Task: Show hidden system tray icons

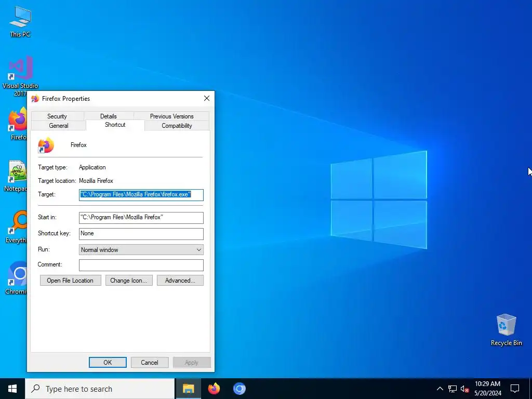Action: tap(440, 389)
